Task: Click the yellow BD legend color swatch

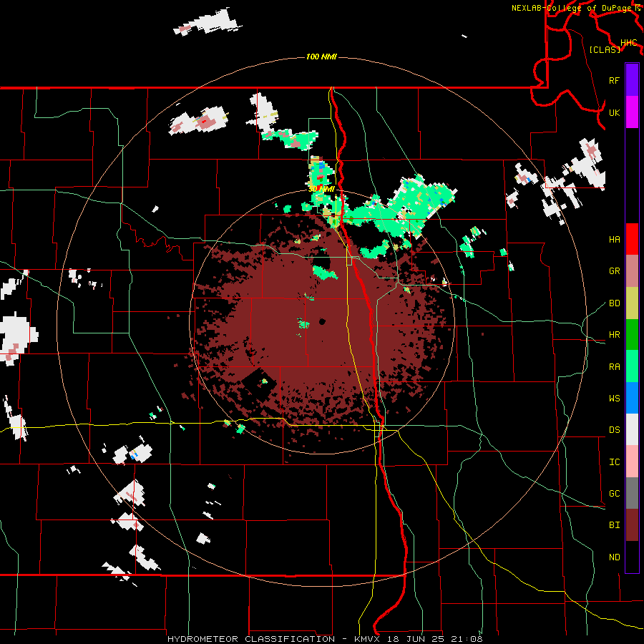Action: click(632, 303)
